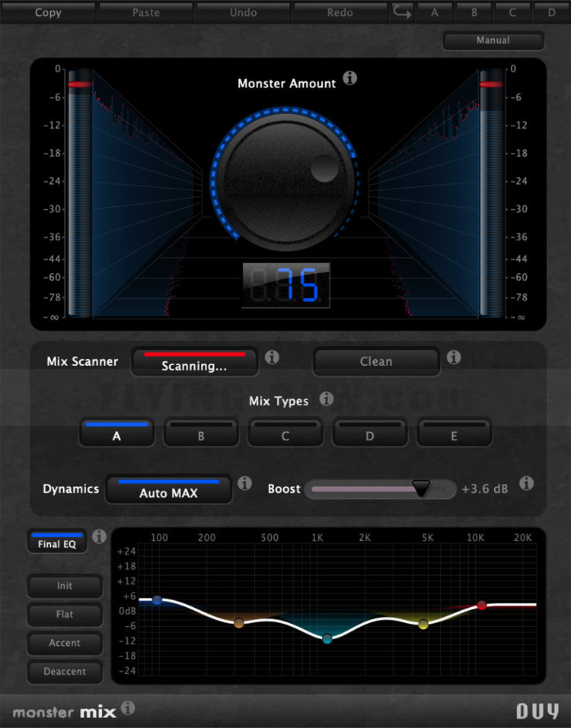Select the red high-shelf EQ node
The width and height of the screenshot is (571, 728).
(x=482, y=605)
